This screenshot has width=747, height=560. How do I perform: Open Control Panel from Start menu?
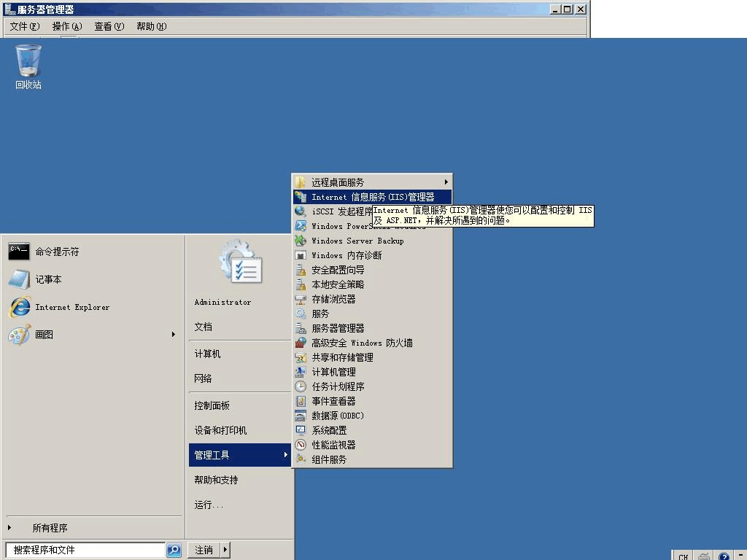[x=212, y=405]
